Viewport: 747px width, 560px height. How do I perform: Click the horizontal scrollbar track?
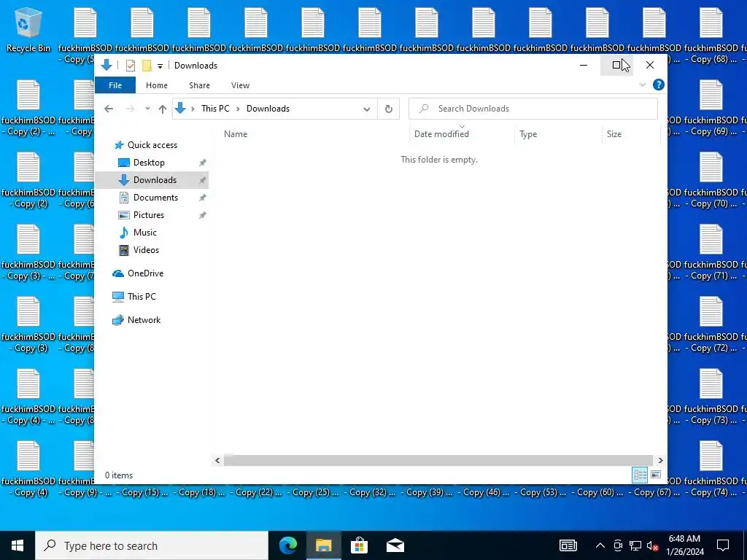click(x=438, y=461)
